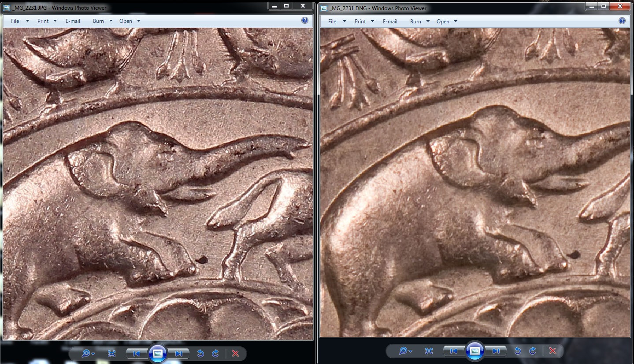Viewport: 634px width, 364px height.
Task: Open the Open menu in DNG viewer window
Action: click(443, 21)
